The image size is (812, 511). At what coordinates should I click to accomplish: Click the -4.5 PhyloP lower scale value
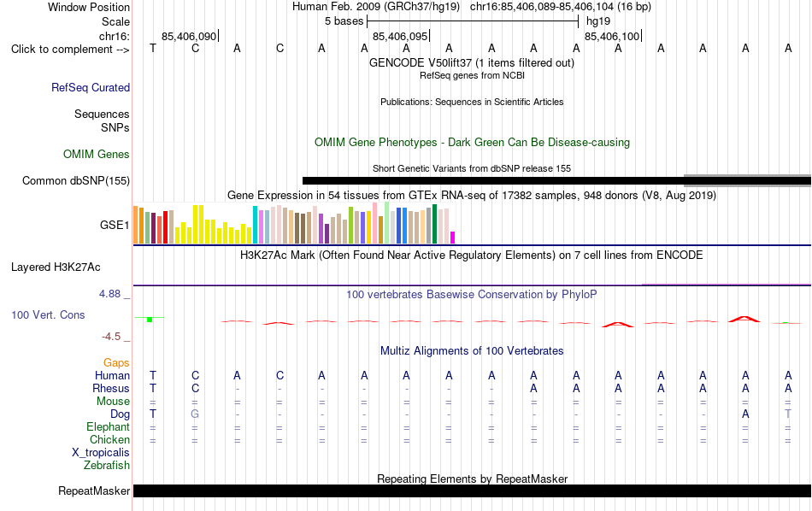tap(111, 337)
